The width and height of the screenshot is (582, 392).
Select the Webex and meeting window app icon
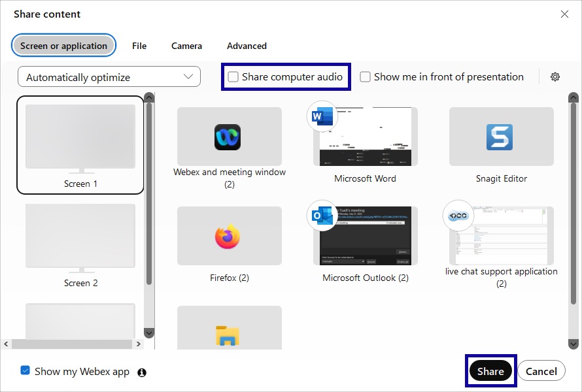coord(228,137)
